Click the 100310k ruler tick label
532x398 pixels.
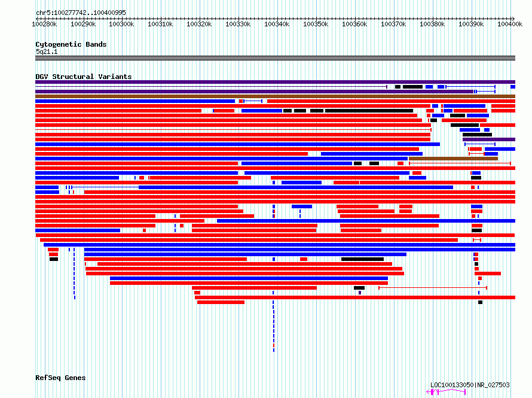pos(160,24)
